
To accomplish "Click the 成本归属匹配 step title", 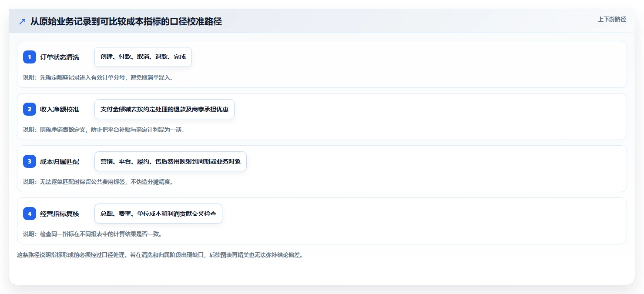I will coord(60,161).
